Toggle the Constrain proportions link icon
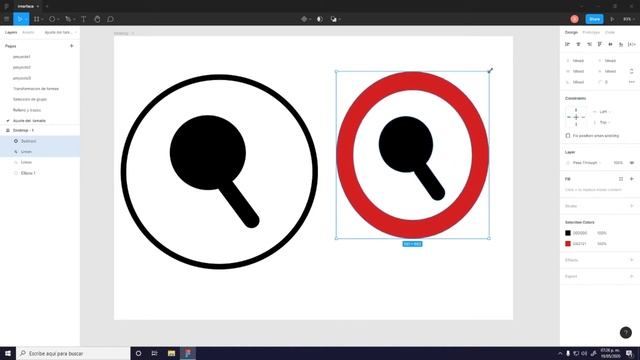Screen dimensions: 640x360 point(632,71)
